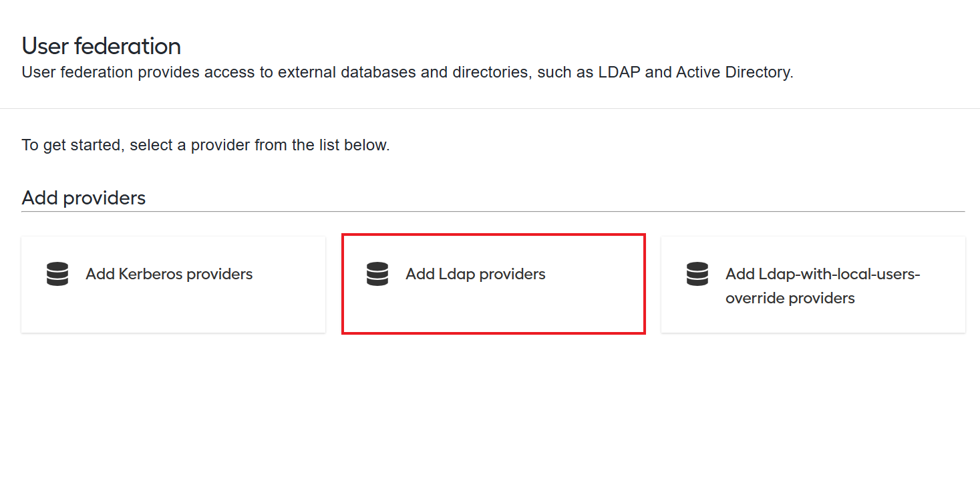Click the 'Add providers' section heading
This screenshot has height=477, width=980.
[x=84, y=198]
